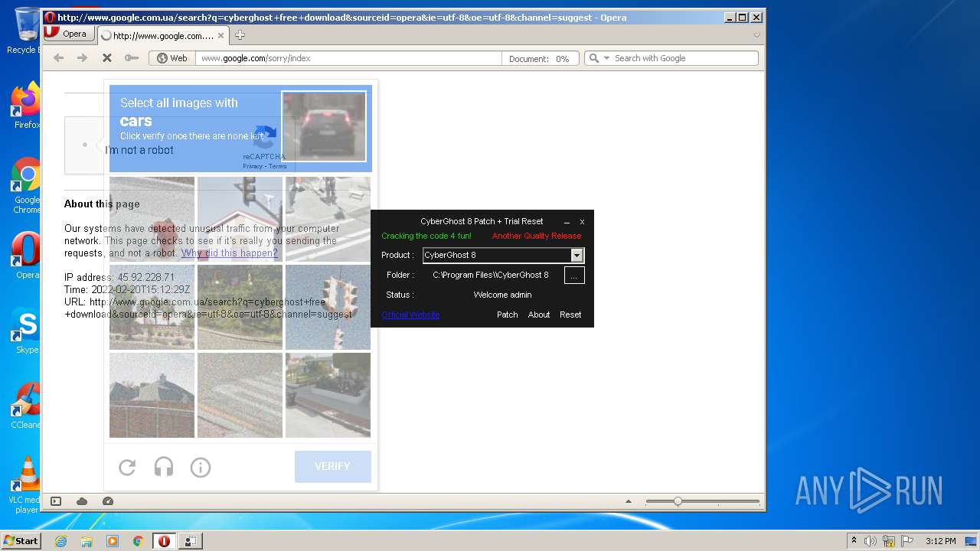Image resolution: width=980 pixels, height=551 pixels.
Task: Click the reCAPTCHA VERIFY button
Action: coord(333,467)
